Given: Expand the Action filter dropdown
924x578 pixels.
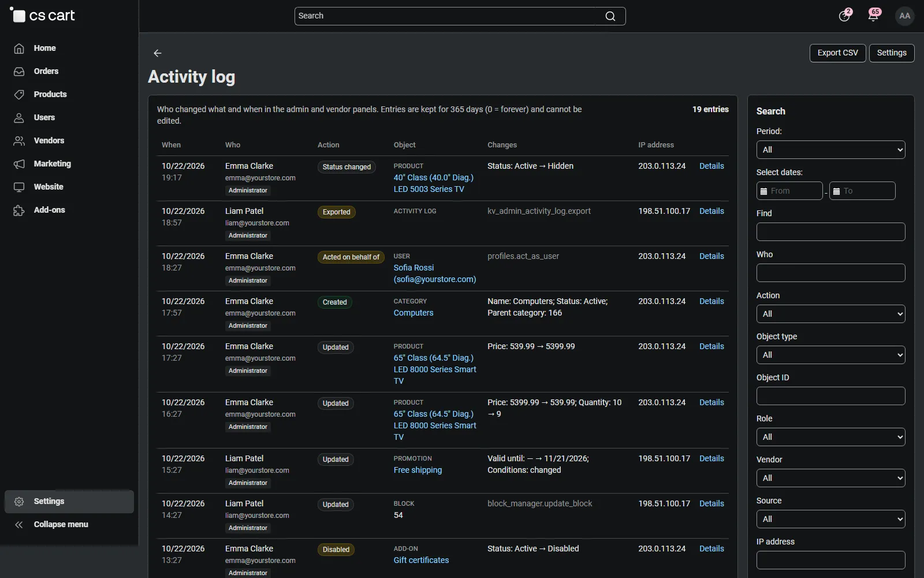Looking at the screenshot, I should pos(830,314).
